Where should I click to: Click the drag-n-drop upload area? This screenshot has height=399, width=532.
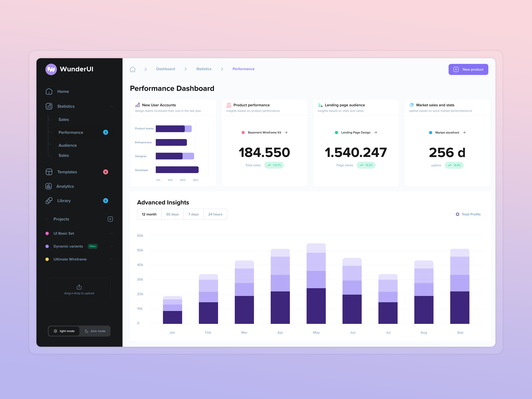coord(79,289)
